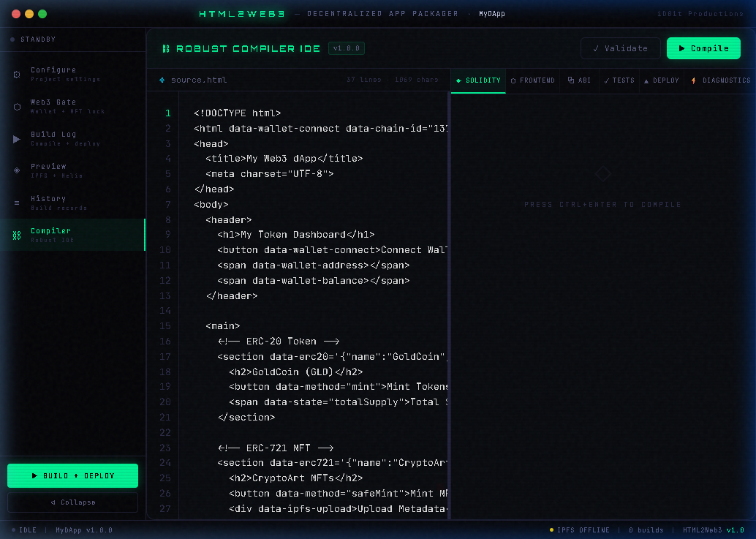756x539 pixels.
Task: Click the macOS yellow minimize window button
Action: point(29,14)
